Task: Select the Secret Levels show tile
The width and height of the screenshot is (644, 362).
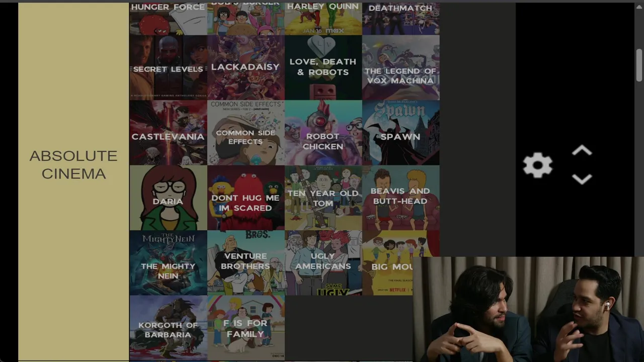Action: tap(168, 68)
